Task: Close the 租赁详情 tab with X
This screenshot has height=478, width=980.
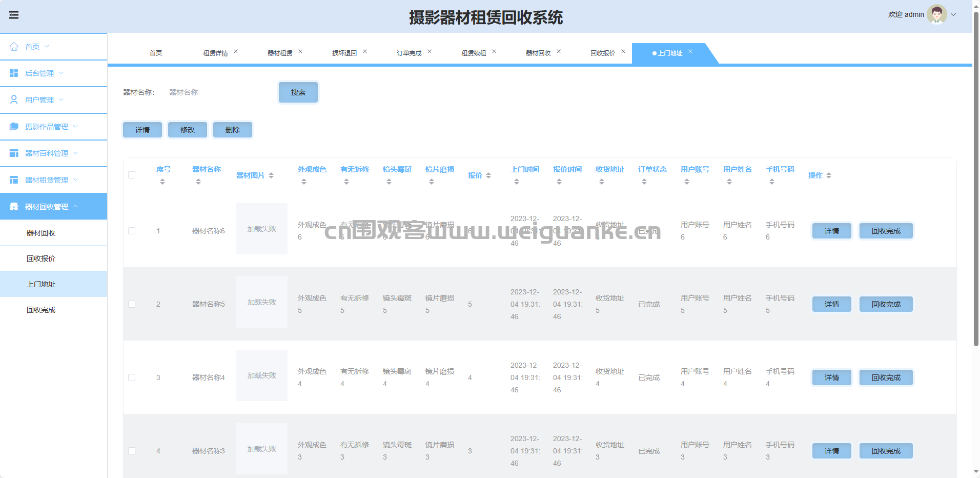Action: tap(236, 51)
